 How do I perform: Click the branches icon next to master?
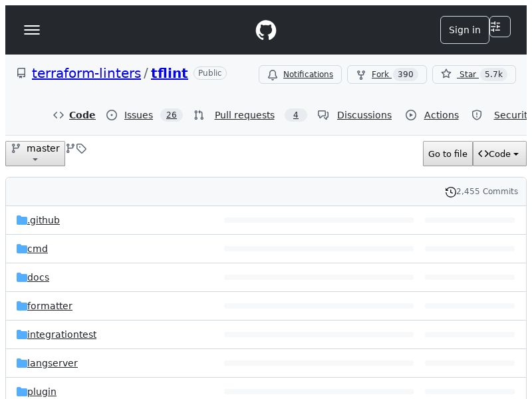(x=70, y=148)
